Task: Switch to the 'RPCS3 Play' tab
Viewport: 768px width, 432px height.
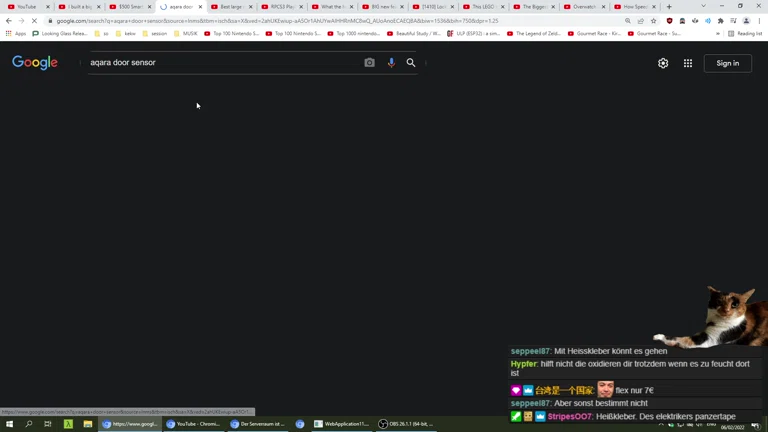Action: [282, 7]
